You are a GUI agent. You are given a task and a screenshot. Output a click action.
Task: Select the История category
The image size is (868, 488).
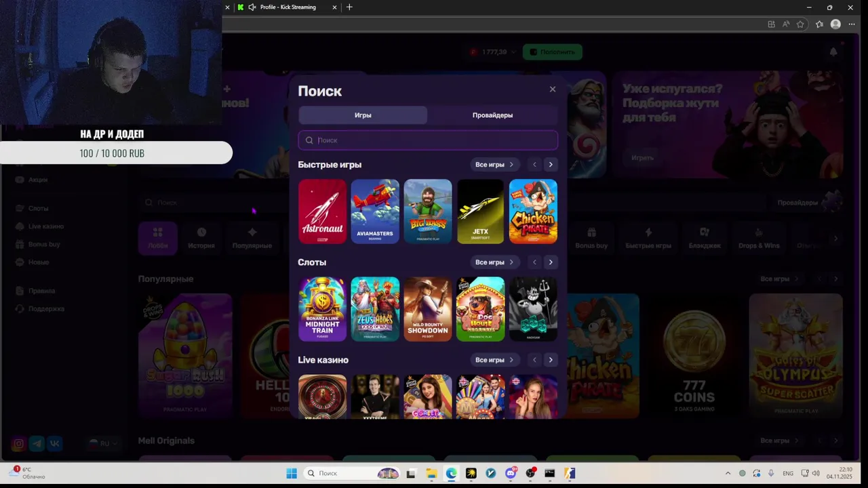pyautogui.click(x=201, y=238)
